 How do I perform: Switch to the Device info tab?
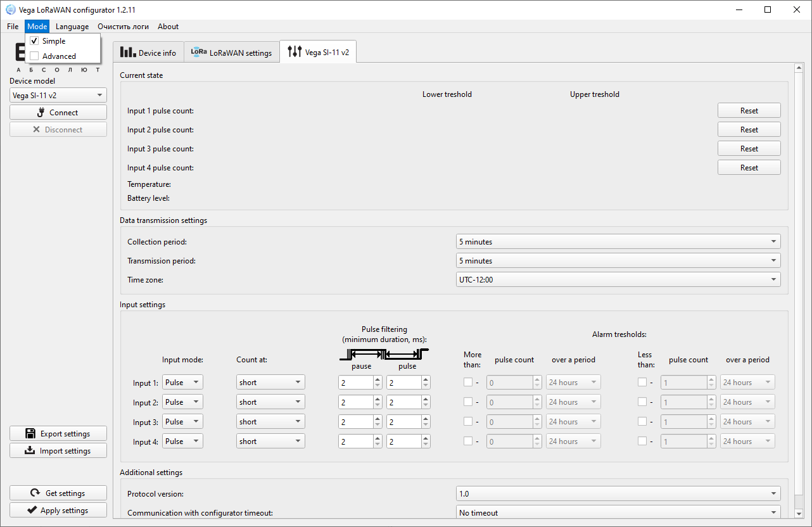149,53
